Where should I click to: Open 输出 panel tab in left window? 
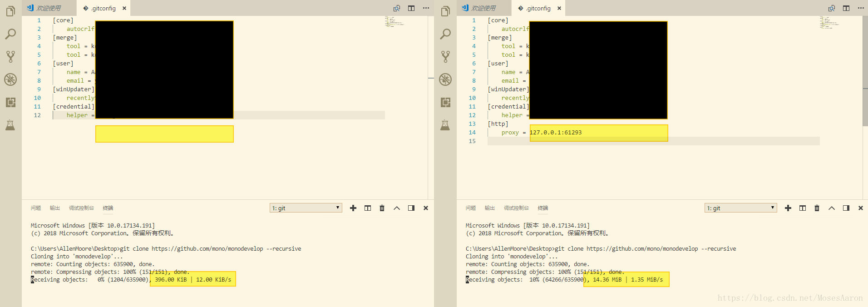[x=55, y=208]
